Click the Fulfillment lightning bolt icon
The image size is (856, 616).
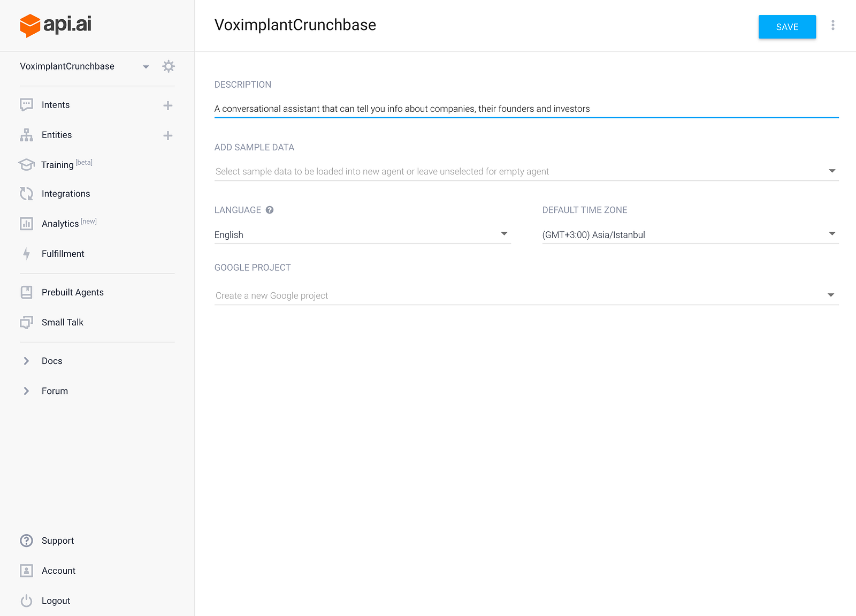(x=26, y=254)
